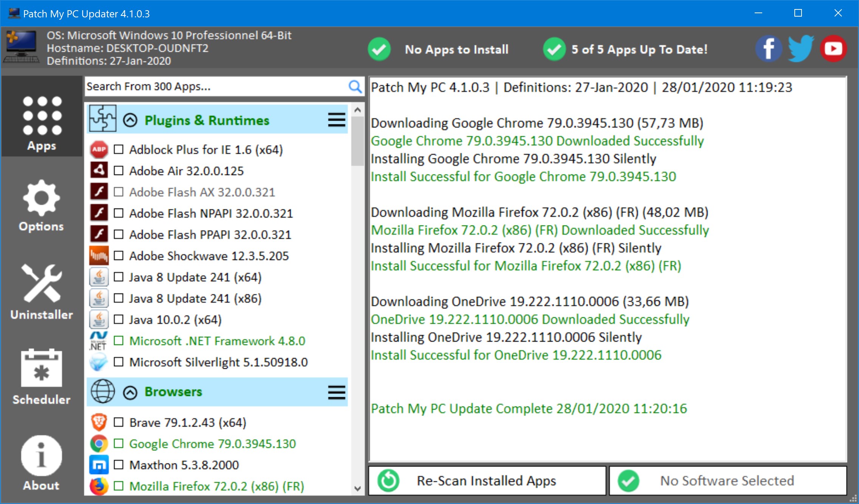
Task: Click the Browsers header label
Action: coord(174,392)
